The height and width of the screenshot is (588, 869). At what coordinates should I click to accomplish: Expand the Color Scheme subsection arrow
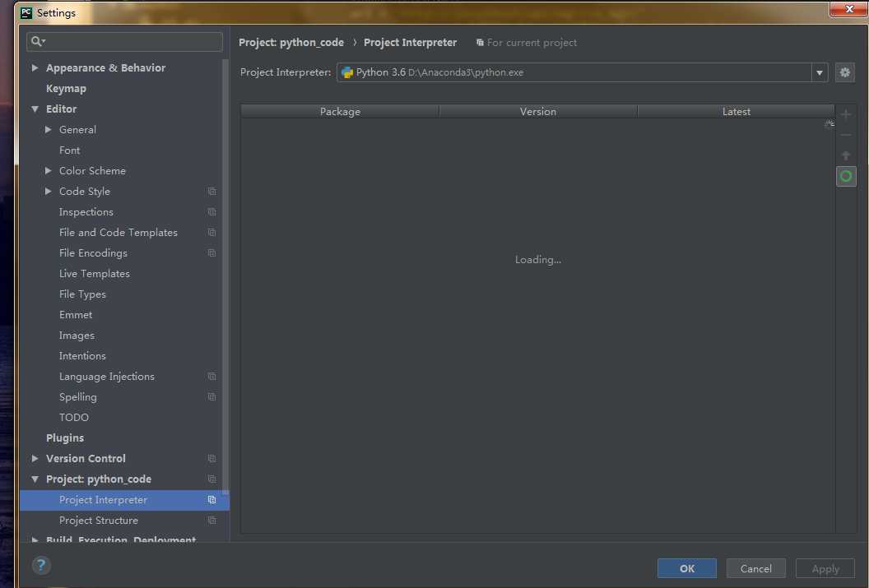coord(49,170)
